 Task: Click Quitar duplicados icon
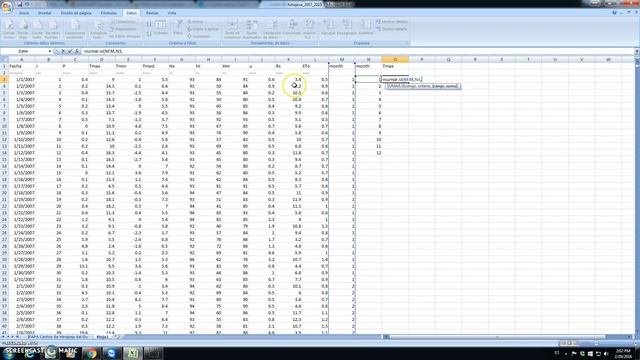[251, 29]
